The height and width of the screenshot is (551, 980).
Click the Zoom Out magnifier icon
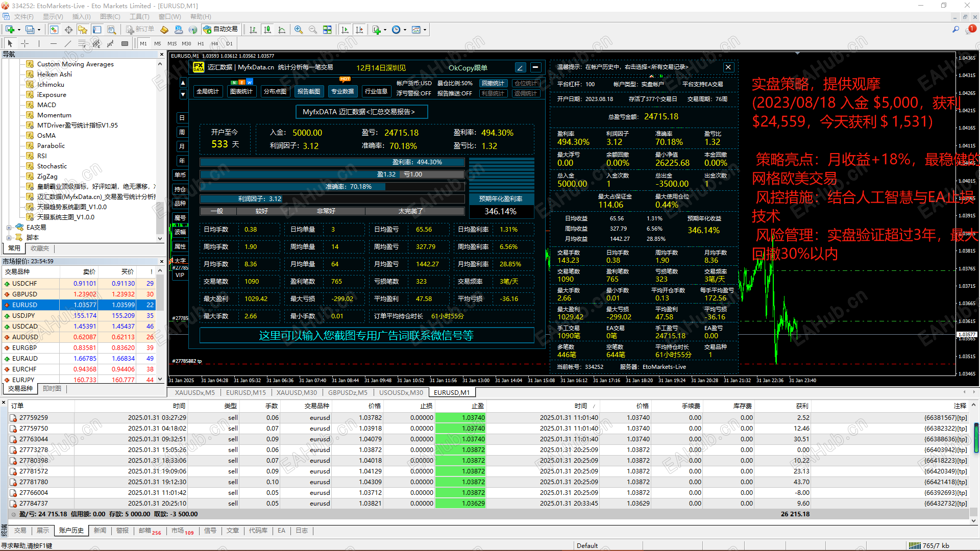(313, 30)
